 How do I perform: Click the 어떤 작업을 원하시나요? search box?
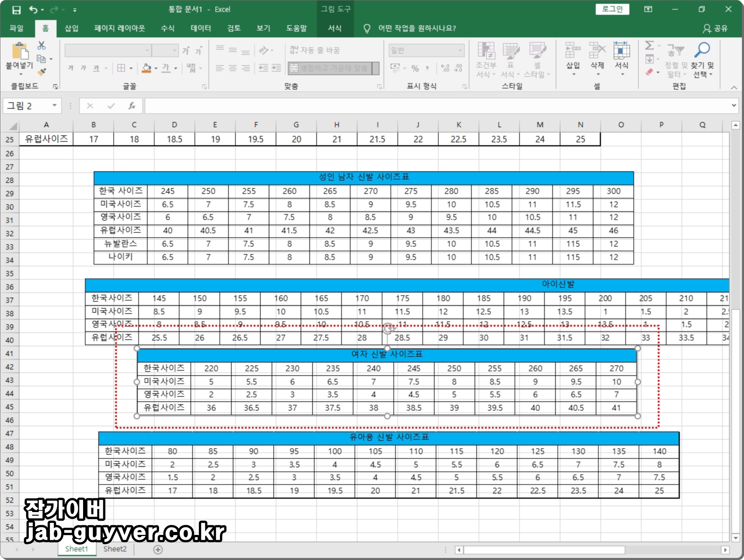coord(417,28)
